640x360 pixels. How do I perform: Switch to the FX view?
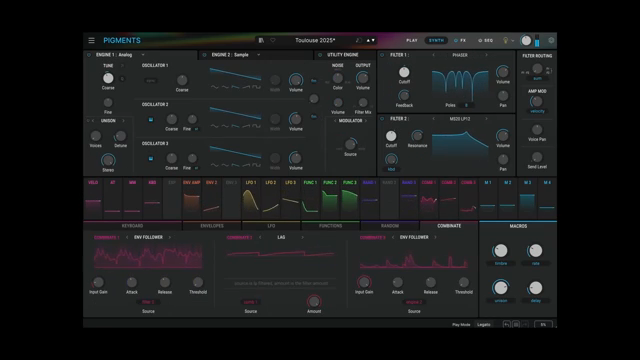460,40
